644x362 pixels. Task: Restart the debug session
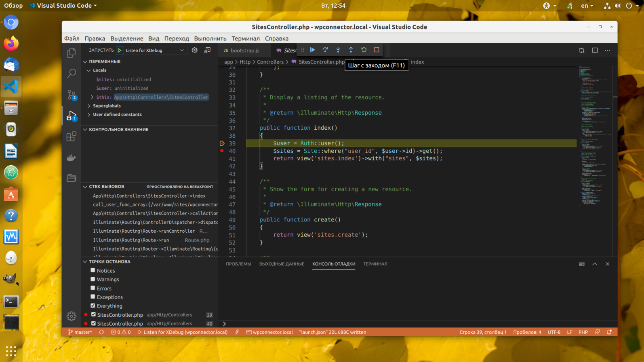point(364,50)
